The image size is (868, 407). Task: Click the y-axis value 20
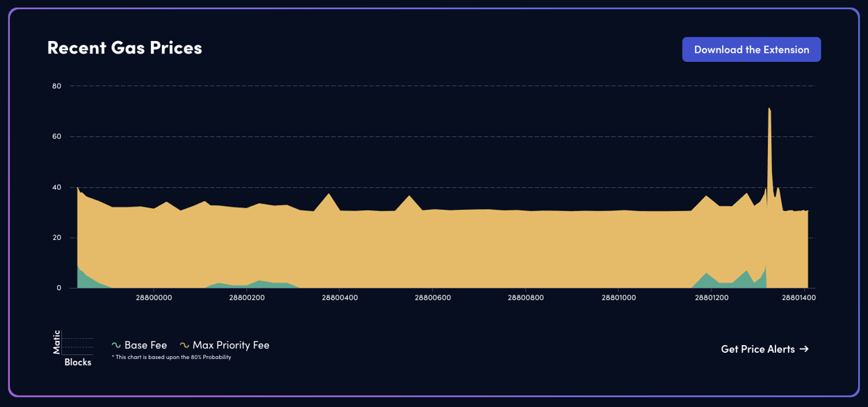[57, 237]
